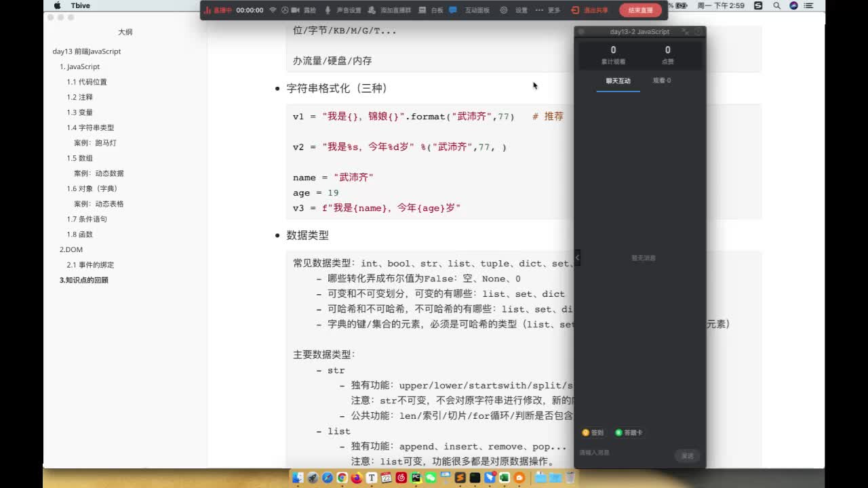Open Launchpad from the dock

point(313,477)
